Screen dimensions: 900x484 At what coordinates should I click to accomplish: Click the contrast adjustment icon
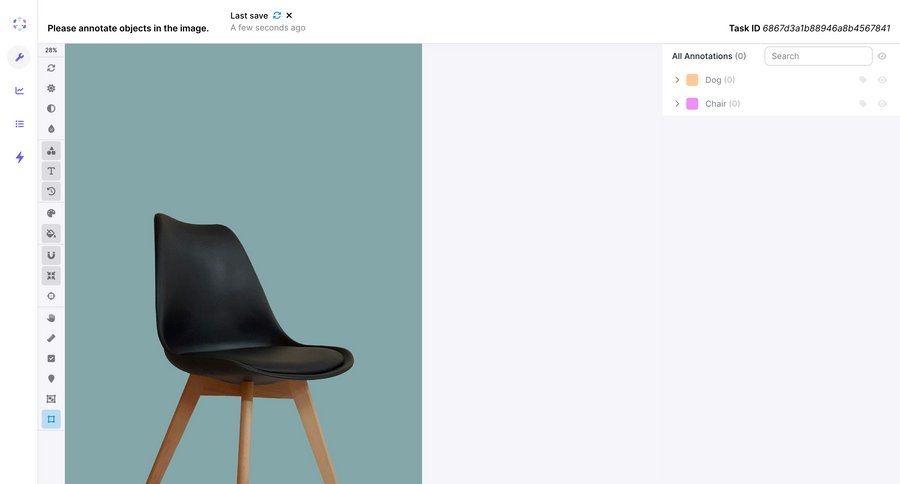point(51,109)
